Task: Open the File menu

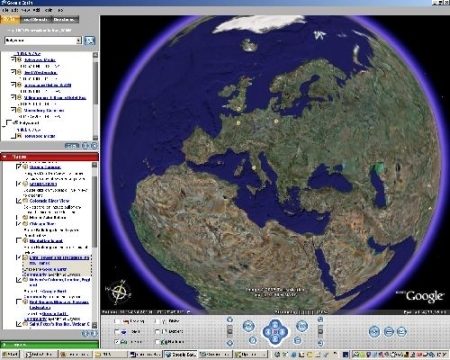Action: pyautogui.click(x=6, y=10)
